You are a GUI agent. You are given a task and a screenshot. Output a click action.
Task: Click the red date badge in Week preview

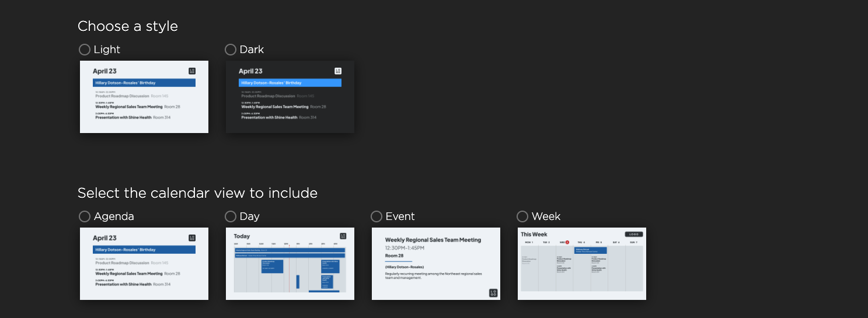567,242
